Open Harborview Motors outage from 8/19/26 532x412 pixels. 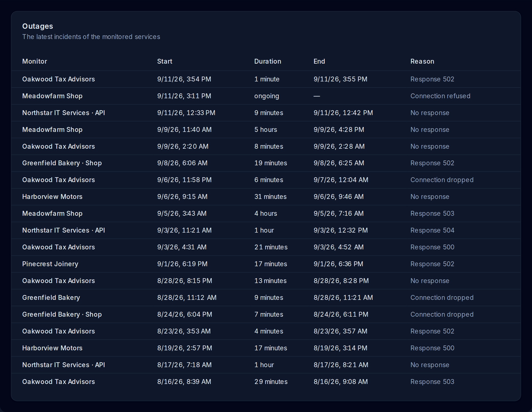tap(266, 348)
